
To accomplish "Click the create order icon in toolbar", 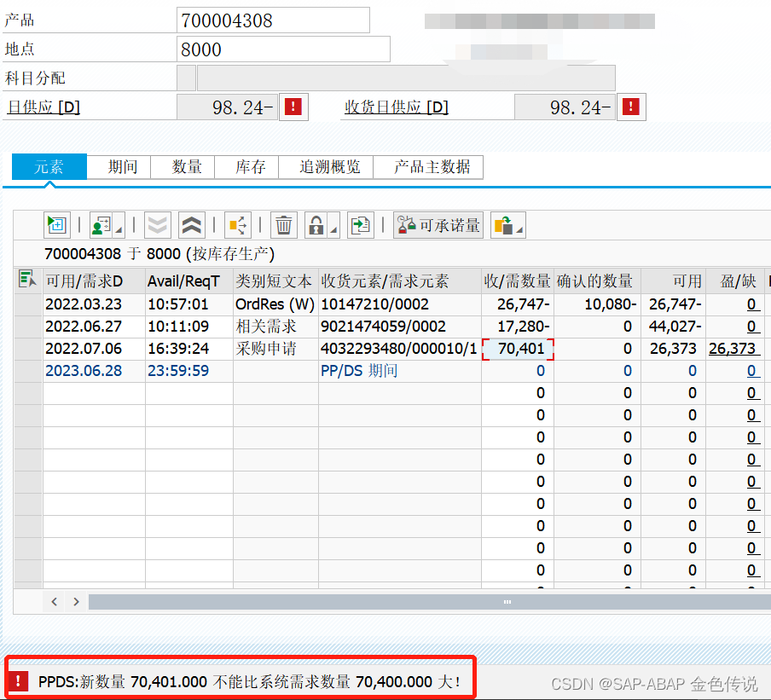I will pyautogui.click(x=57, y=225).
